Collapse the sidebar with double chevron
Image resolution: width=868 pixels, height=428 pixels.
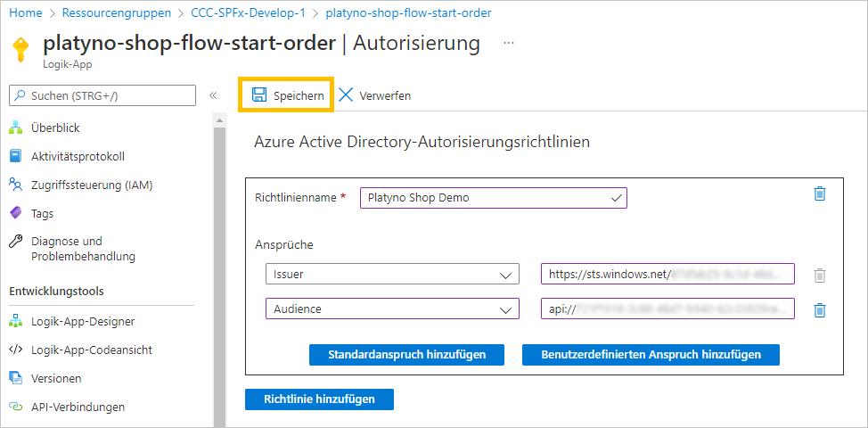(213, 95)
